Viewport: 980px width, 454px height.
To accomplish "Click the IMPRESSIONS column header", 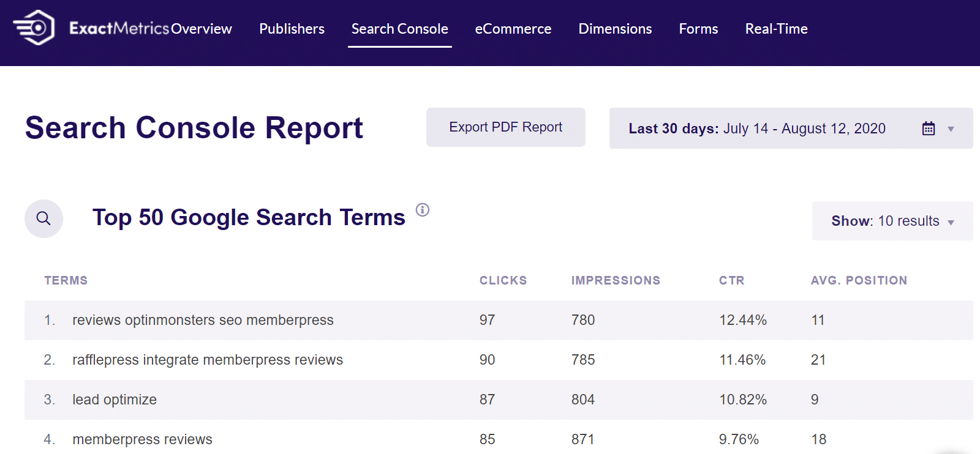I will [x=616, y=280].
